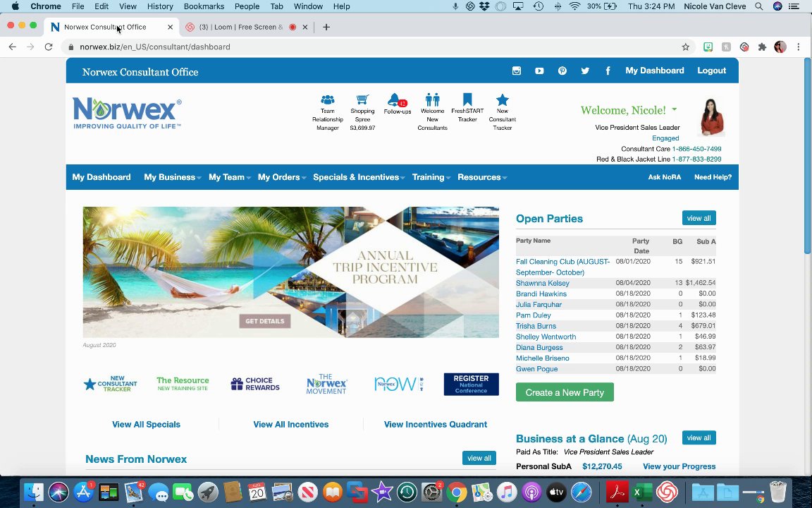Close the Loom tab
Screen dimensions: 812x508
click(305, 27)
